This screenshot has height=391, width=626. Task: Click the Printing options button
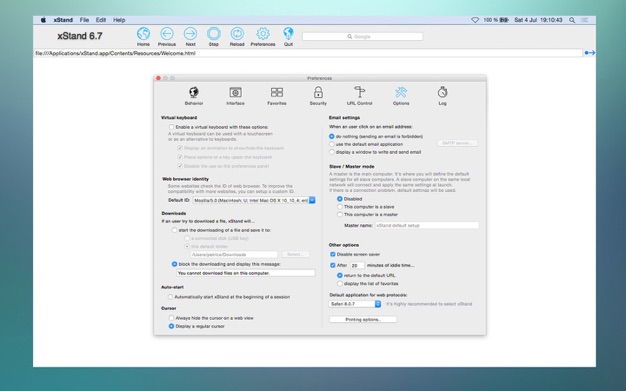(363, 320)
